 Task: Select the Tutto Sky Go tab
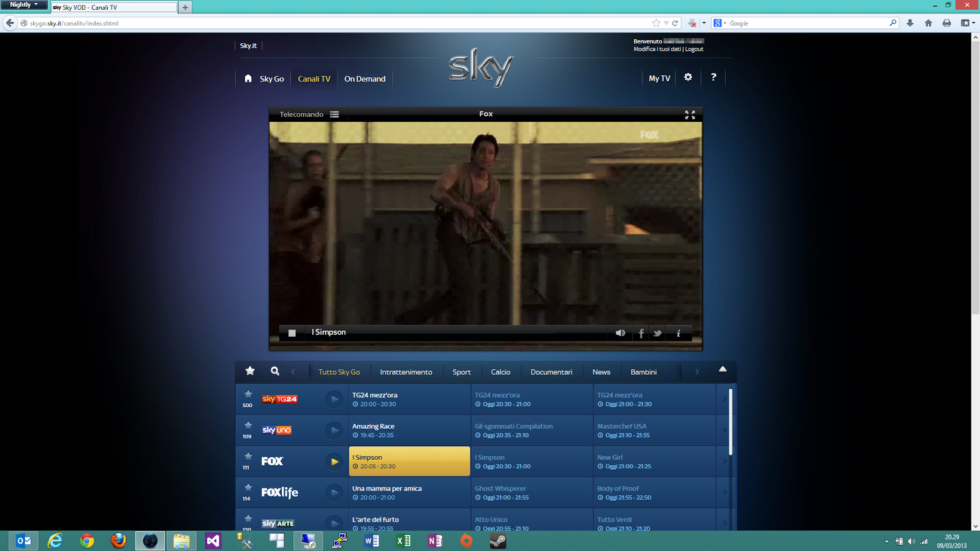[x=339, y=372]
